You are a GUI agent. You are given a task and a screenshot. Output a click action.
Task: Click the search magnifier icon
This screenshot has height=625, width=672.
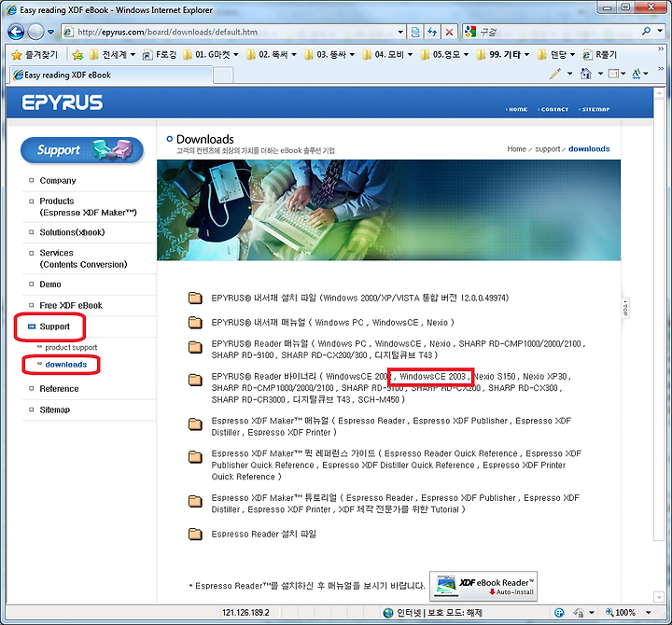click(646, 32)
